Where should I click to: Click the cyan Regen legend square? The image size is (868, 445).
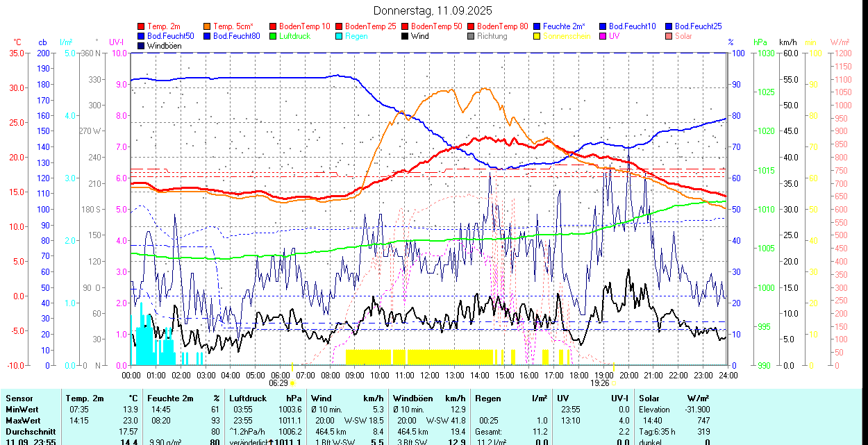coord(339,36)
